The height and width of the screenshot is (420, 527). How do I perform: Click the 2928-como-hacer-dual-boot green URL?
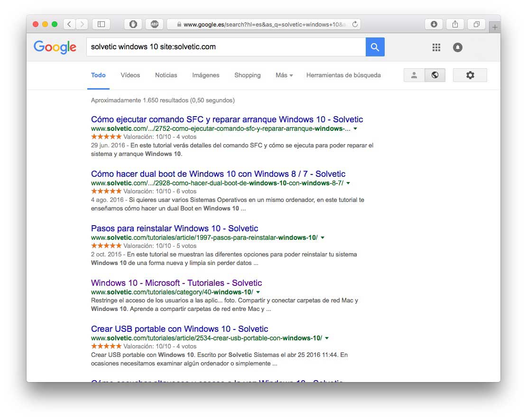217,183
